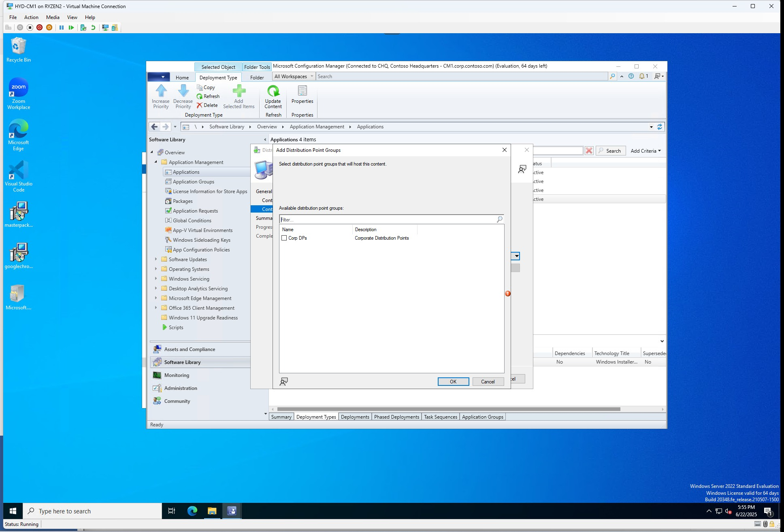Click the Delete red X icon

[x=199, y=105]
